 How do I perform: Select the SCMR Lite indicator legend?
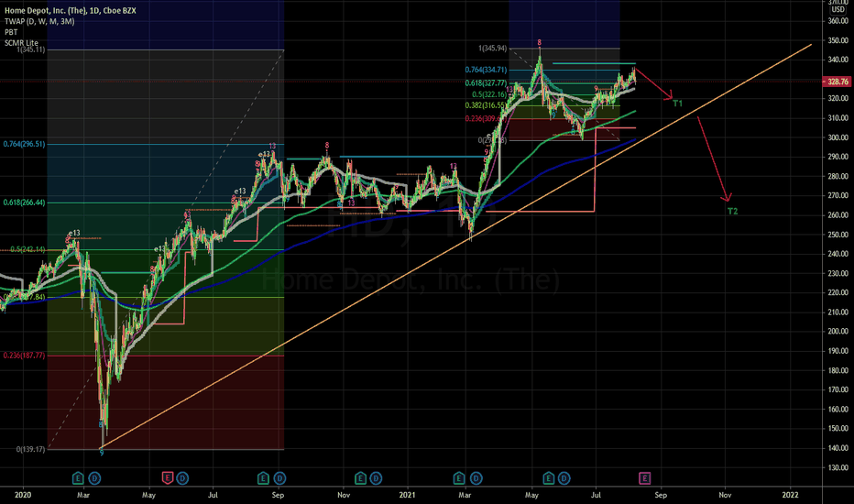(21, 42)
